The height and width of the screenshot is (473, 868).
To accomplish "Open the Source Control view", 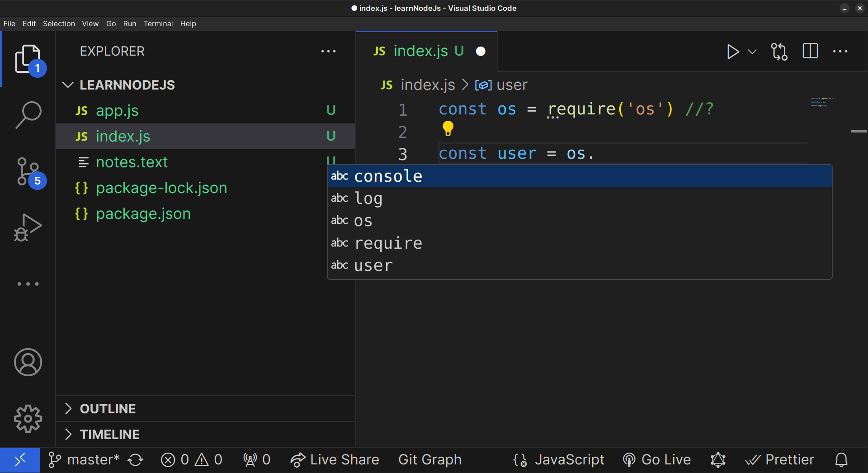I will pyautogui.click(x=28, y=171).
